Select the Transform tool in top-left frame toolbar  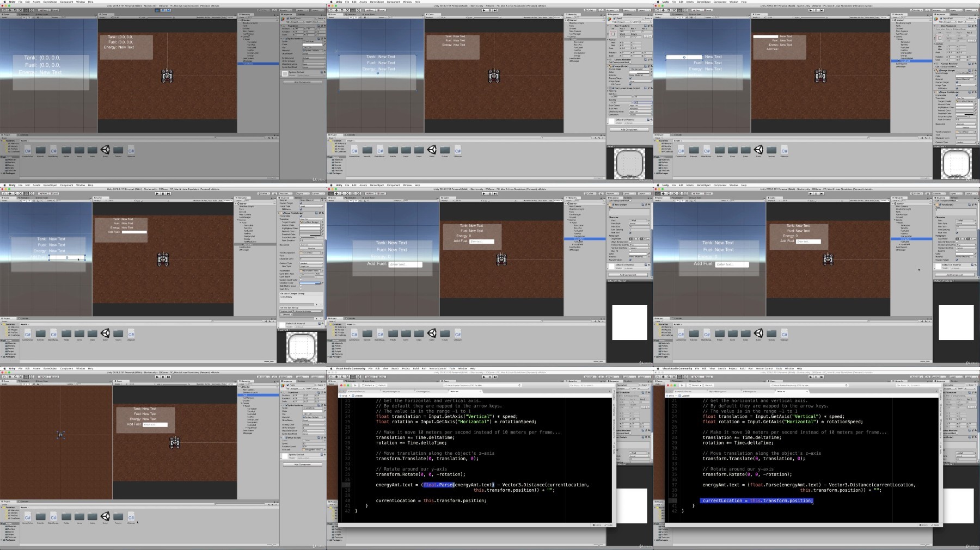point(32,10)
